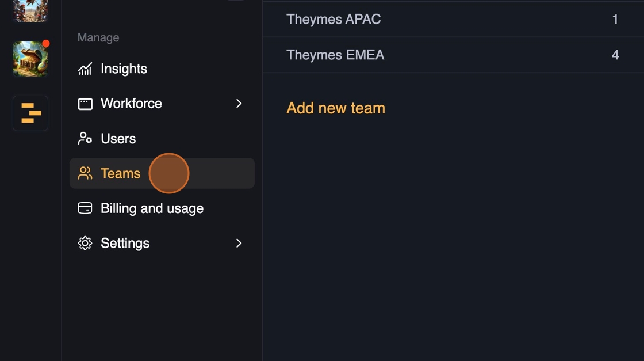This screenshot has height=361, width=644.
Task: Click the Workforce window icon
Action: 85,104
